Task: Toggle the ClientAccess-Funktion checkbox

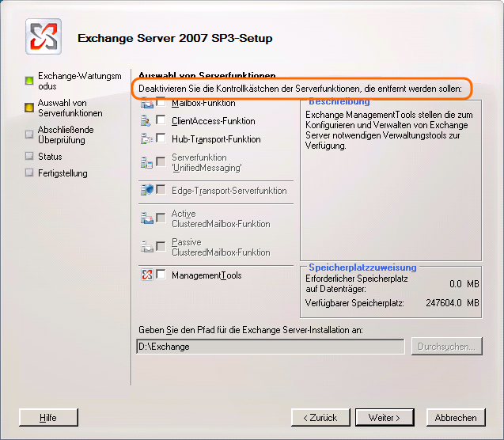Action: tap(161, 121)
